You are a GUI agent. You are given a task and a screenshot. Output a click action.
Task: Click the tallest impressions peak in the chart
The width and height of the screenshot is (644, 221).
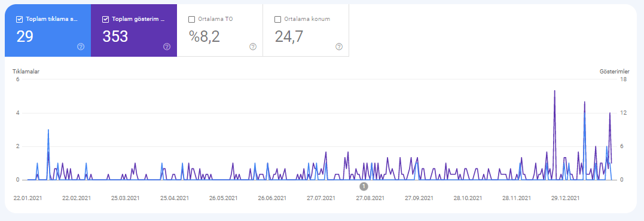click(x=555, y=91)
